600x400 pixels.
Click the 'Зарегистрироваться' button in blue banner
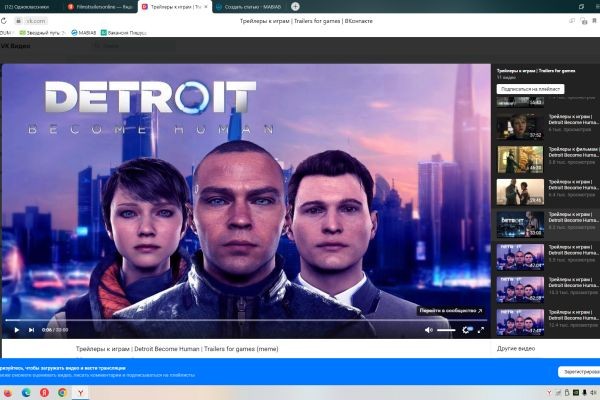(x=579, y=372)
